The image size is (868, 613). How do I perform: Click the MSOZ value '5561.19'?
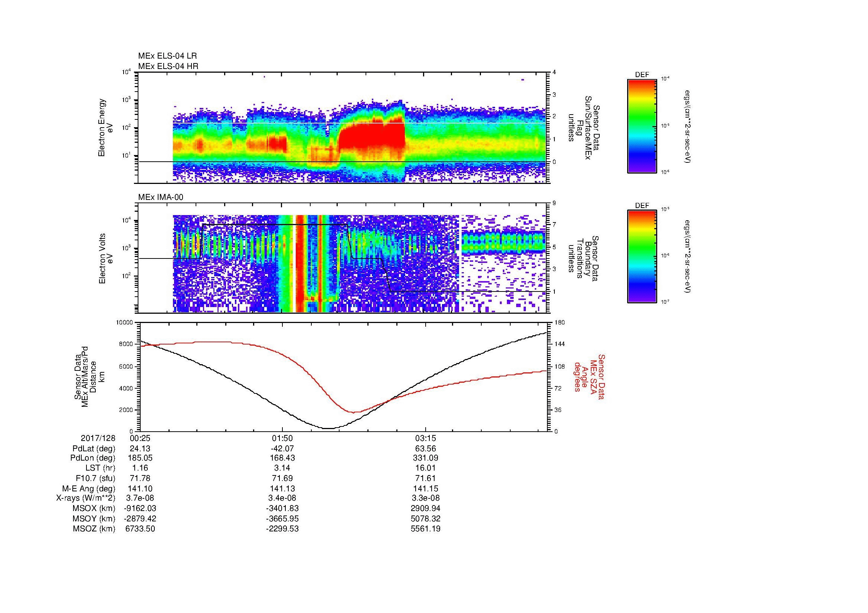pos(426,529)
